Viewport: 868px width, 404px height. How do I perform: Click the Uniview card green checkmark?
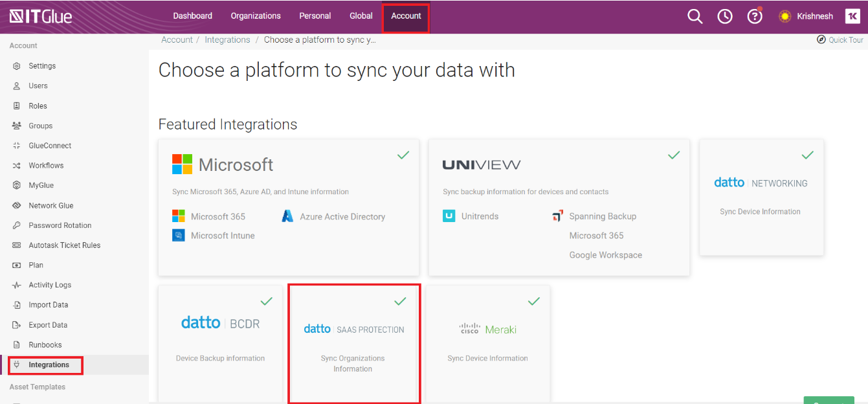(674, 155)
